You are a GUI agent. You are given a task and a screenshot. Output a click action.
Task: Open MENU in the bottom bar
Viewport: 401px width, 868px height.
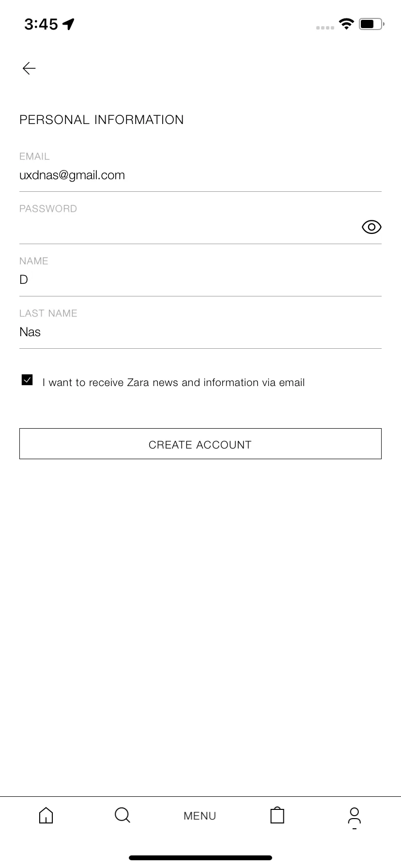click(200, 816)
